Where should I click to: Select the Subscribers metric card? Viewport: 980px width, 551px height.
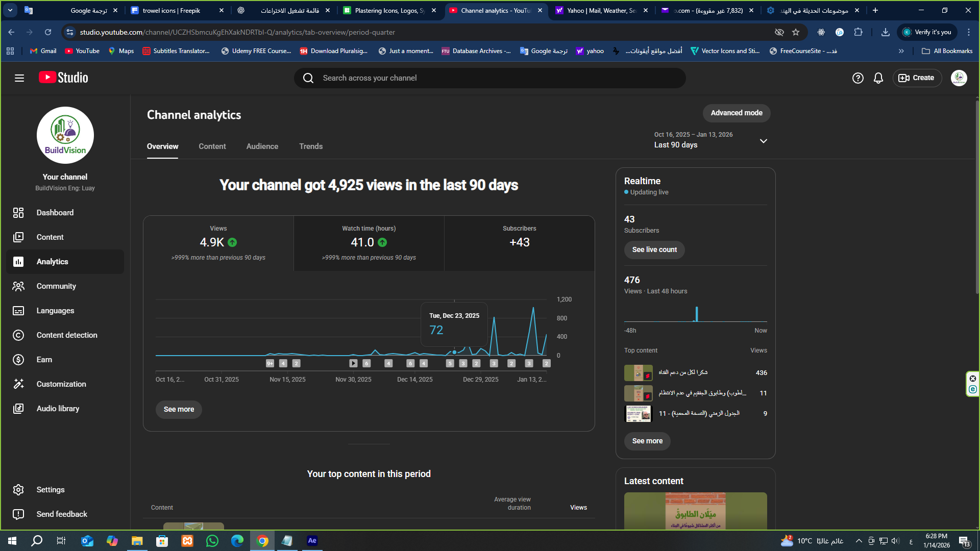(x=519, y=243)
